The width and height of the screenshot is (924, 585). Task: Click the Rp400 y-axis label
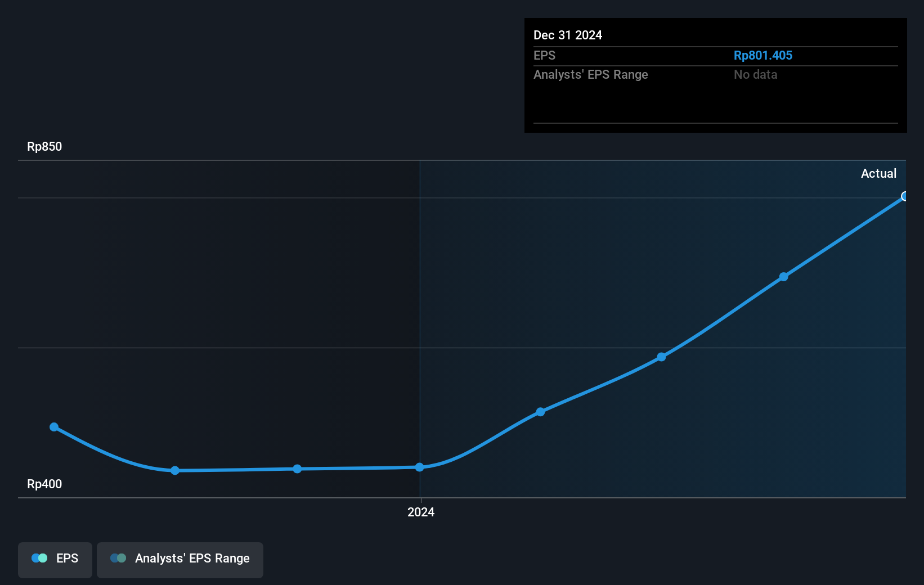click(44, 484)
